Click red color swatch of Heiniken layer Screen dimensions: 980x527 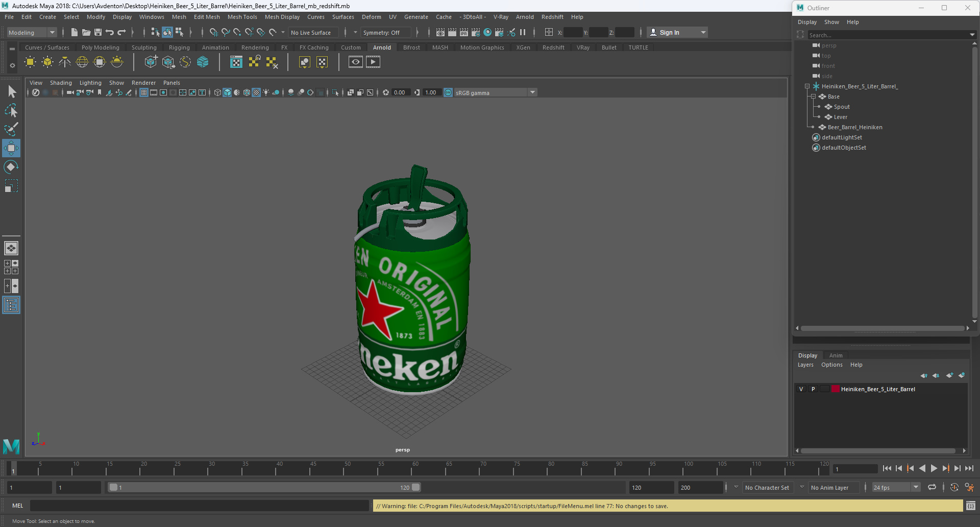tap(836, 389)
